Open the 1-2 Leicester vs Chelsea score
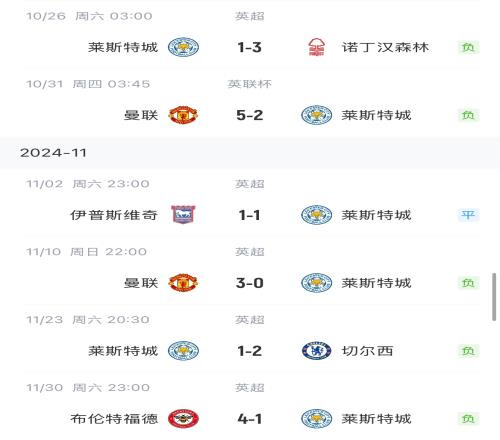This screenshot has height=440, width=500. (250, 351)
